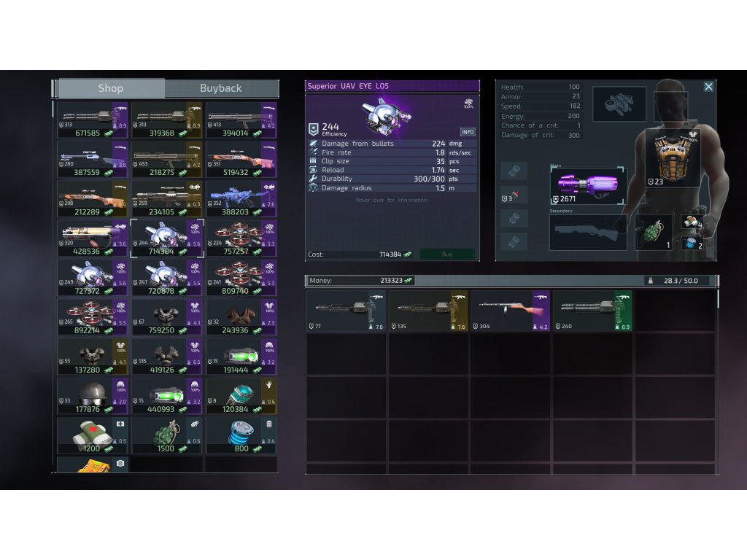Select the blue rifle priced 388203
The height and width of the screenshot is (560, 747).
pyautogui.click(x=241, y=199)
